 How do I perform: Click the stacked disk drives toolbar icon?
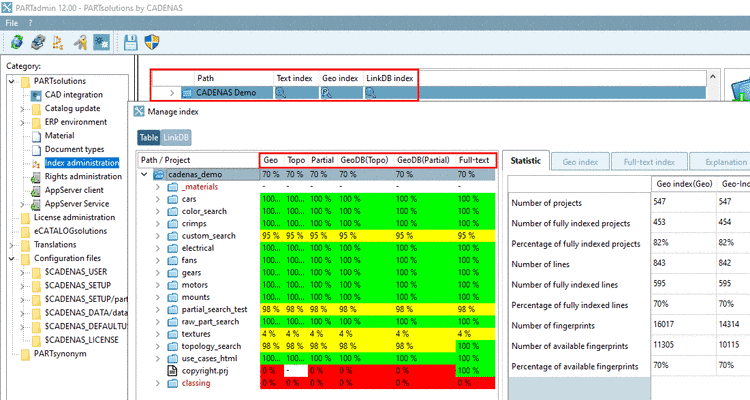[x=38, y=43]
